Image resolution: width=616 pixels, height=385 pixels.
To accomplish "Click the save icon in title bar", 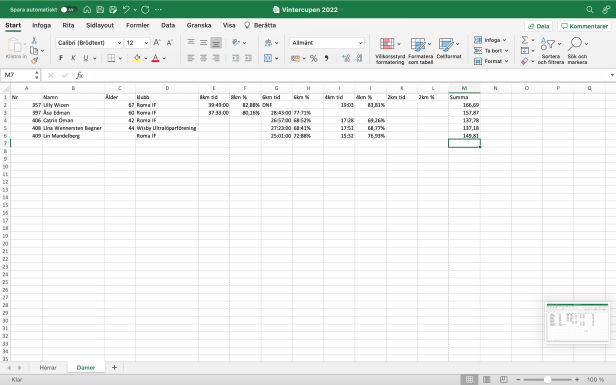I will [100, 9].
